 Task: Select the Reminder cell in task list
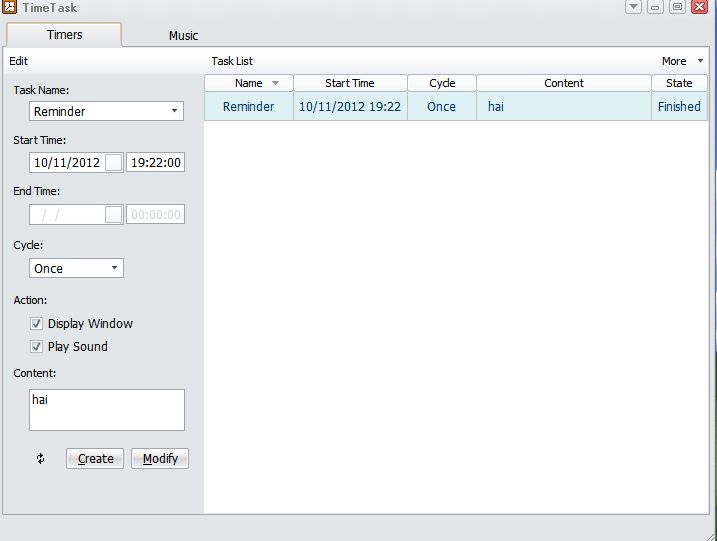(249, 107)
